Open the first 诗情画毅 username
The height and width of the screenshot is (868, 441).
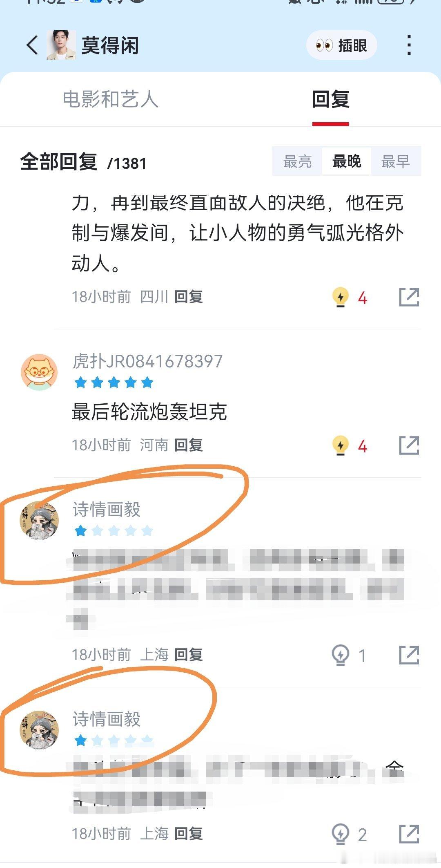pyautogui.click(x=107, y=510)
